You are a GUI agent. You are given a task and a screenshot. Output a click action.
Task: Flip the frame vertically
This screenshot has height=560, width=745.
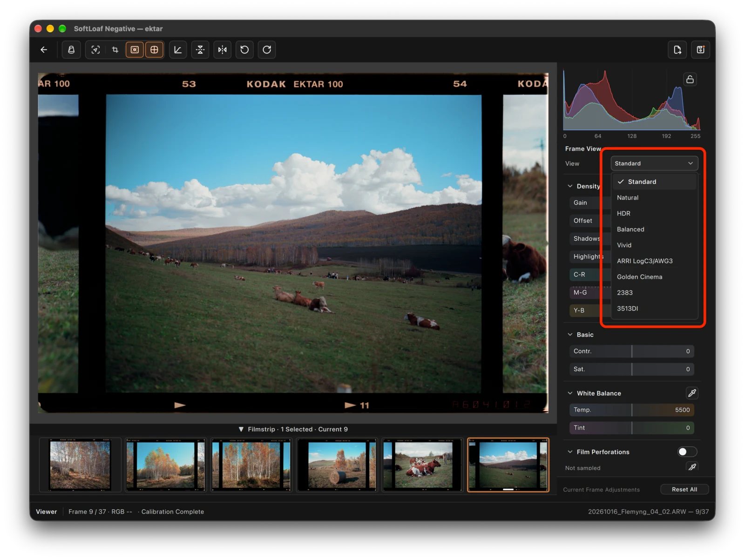point(200,50)
